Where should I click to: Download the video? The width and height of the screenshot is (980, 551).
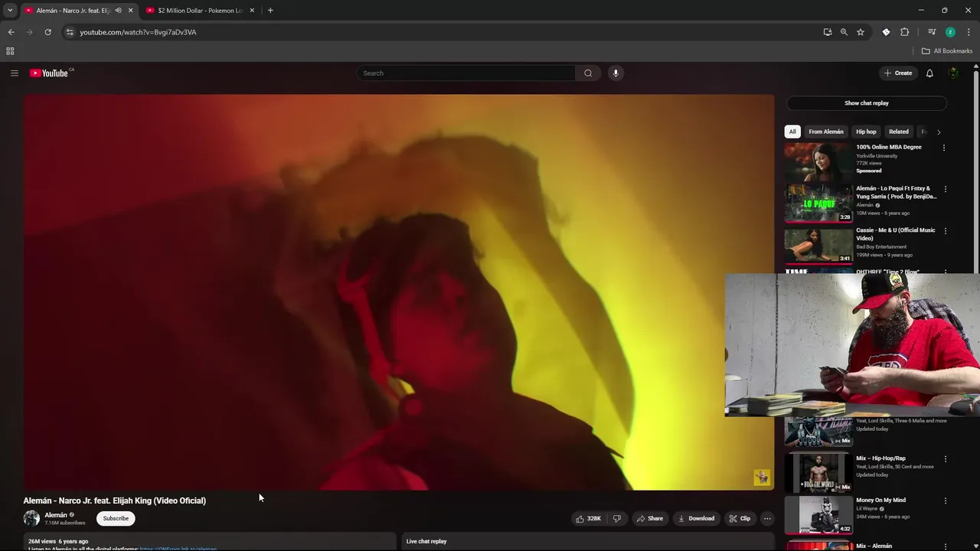point(696,518)
